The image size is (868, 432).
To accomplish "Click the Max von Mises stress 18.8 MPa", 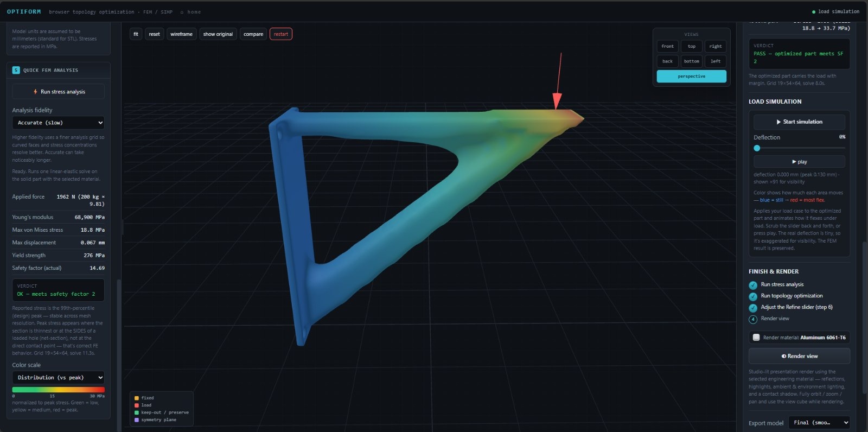I will [x=92, y=230].
